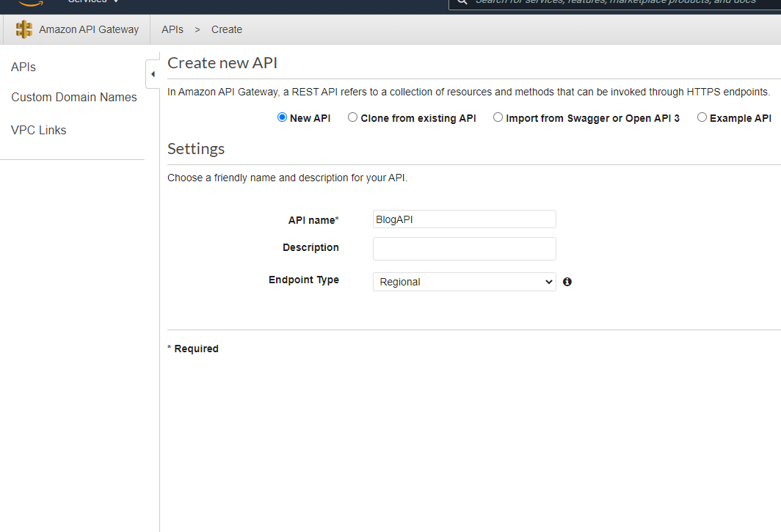Select the Example API radio button
Viewport: 781px width, 532px height.
click(x=701, y=117)
